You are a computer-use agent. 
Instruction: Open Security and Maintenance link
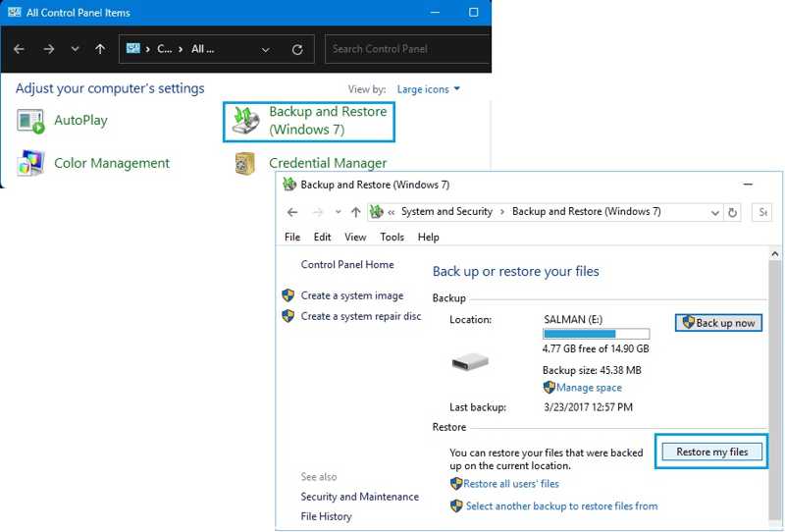[x=359, y=497]
